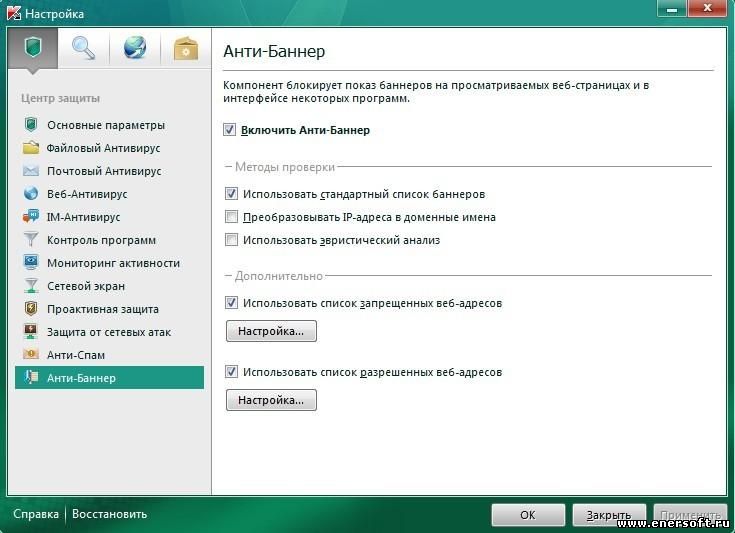Screen dimensions: 735x533
Task: Click the Kaspersky logo in title bar
Action: pyautogui.click(x=14, y=13)
